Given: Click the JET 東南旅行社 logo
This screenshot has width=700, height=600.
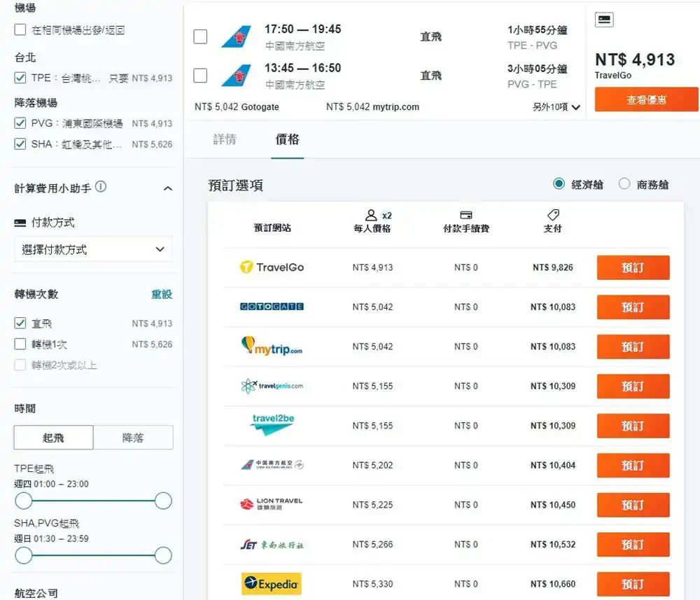Looking at the screenshot, I should 272,545.
